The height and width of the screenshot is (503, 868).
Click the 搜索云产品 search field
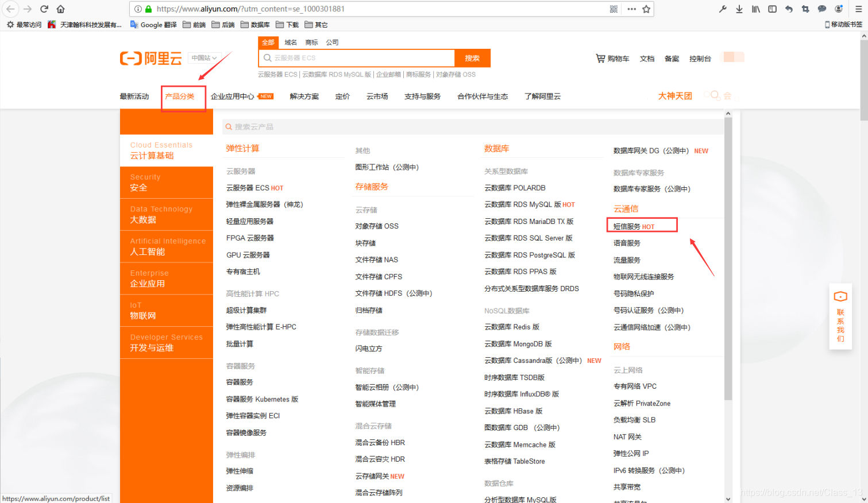tap(473, 127)
